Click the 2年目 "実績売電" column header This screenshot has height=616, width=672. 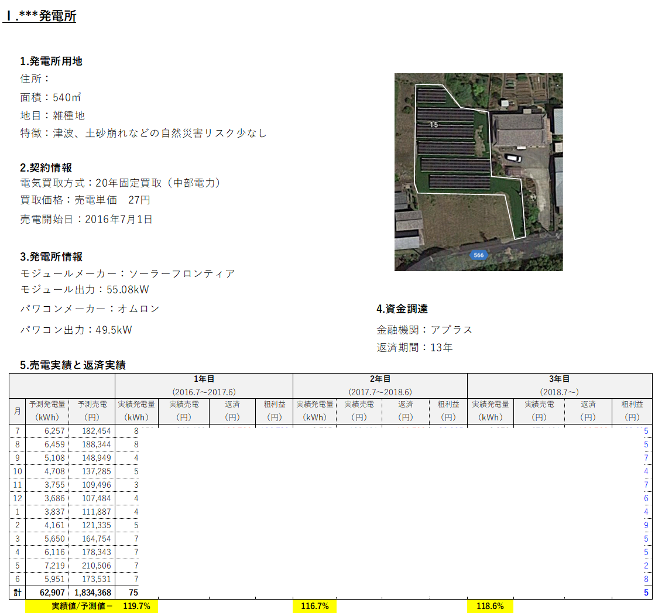[x=359, y=411]
